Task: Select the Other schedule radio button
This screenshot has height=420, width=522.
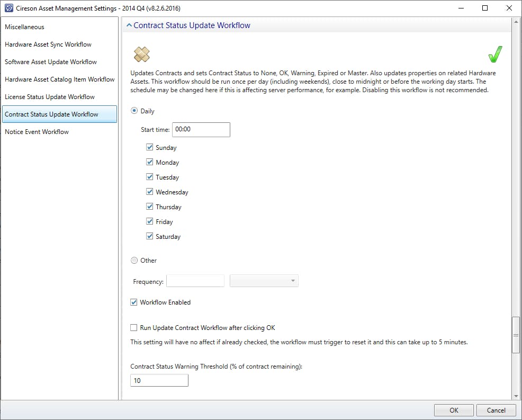Action: [134, 261]
